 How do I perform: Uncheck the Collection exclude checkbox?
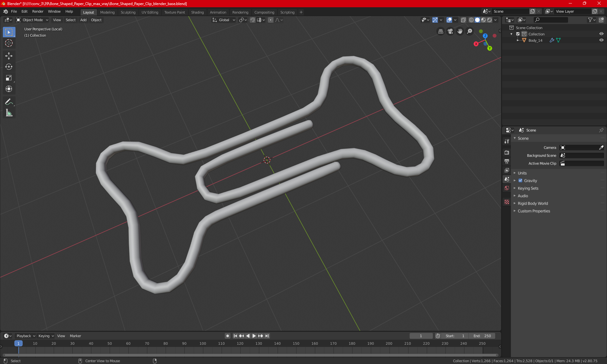click(x=518, y=34)
